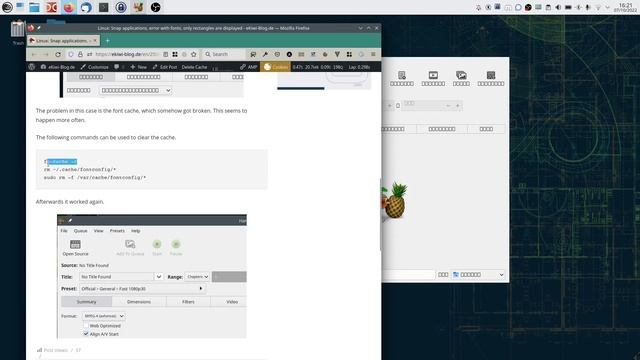Open the battery indicator in the tray
Image resolution: width=640 pixels, height=360 pixels.
[568, 7]
